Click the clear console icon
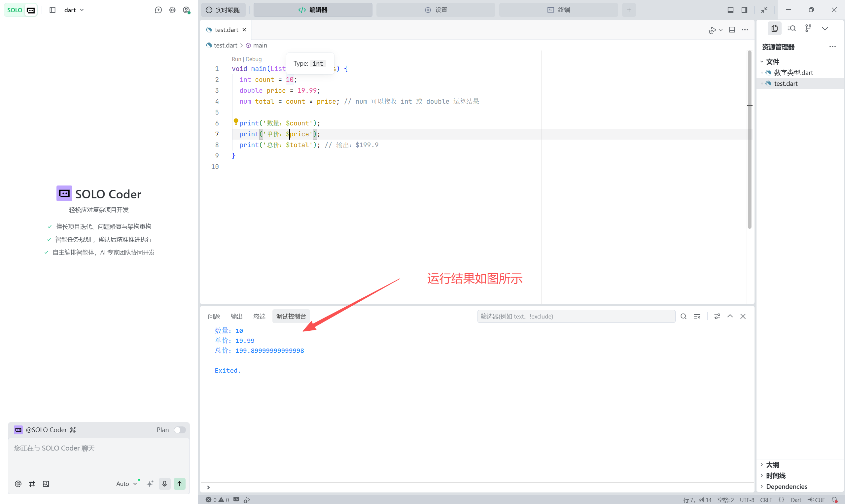 click(x=697, y=316)
